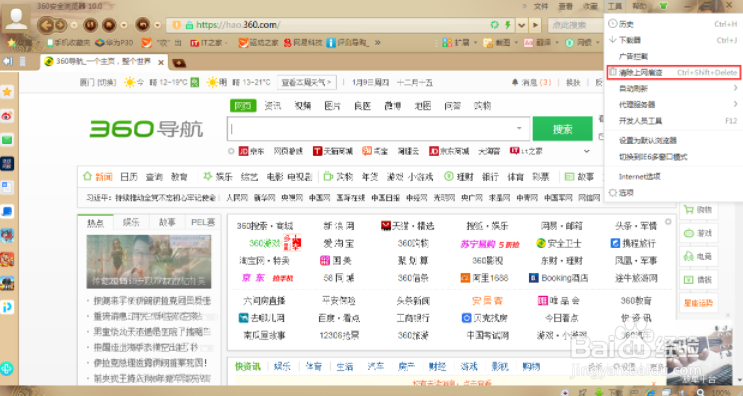Click the 翻译 translate toolbar icon
The width and height of the screenshot is (743, 396).
tap(529, 43)
